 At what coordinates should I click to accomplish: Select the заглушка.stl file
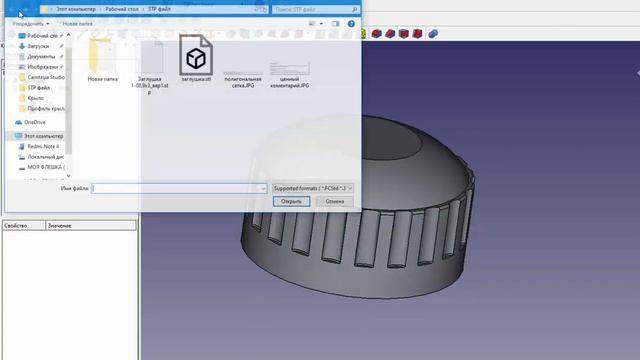(x=196, y=58)
